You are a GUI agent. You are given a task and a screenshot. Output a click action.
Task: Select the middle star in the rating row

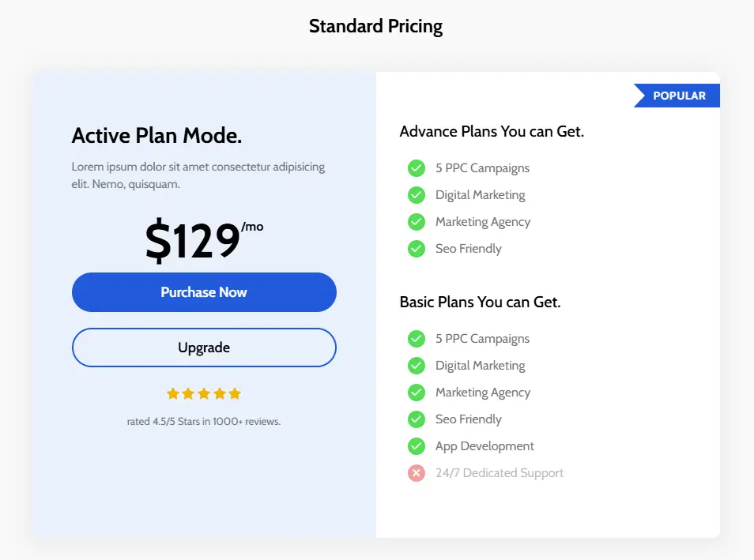[204, 393]
